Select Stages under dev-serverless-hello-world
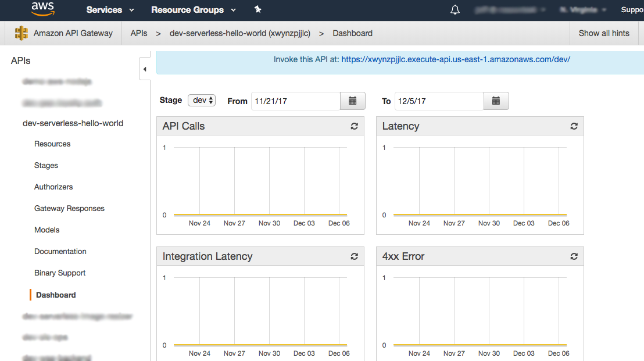644x361 pixels. 46,165
